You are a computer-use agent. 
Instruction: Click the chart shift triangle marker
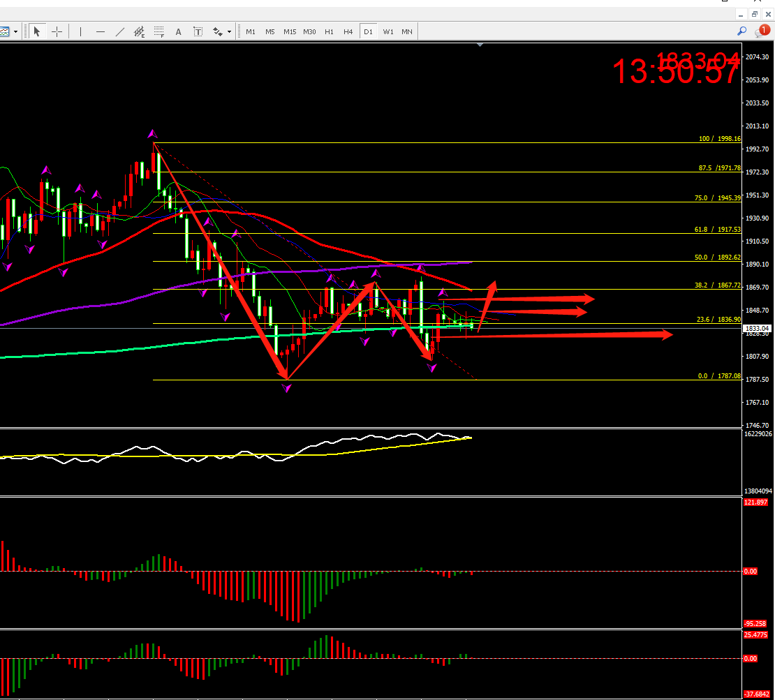click(480, 45)
